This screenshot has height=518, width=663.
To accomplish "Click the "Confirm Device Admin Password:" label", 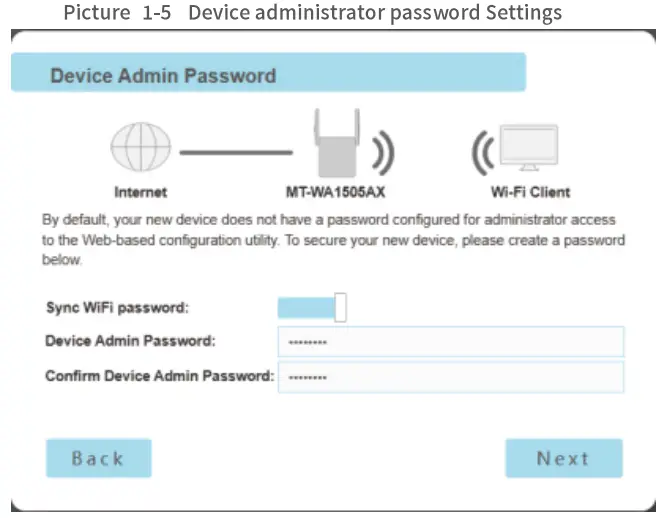I will 159,376.
